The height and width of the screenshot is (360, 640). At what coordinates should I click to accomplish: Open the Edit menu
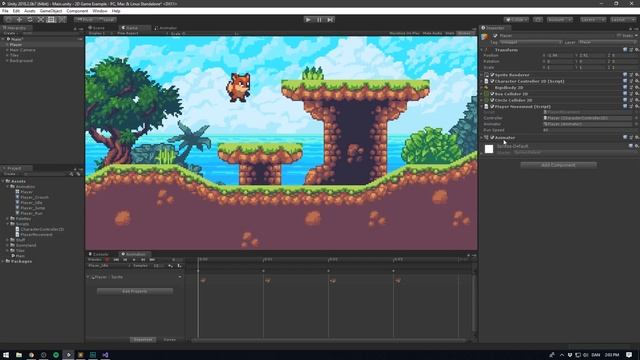(x=16, y=11)
